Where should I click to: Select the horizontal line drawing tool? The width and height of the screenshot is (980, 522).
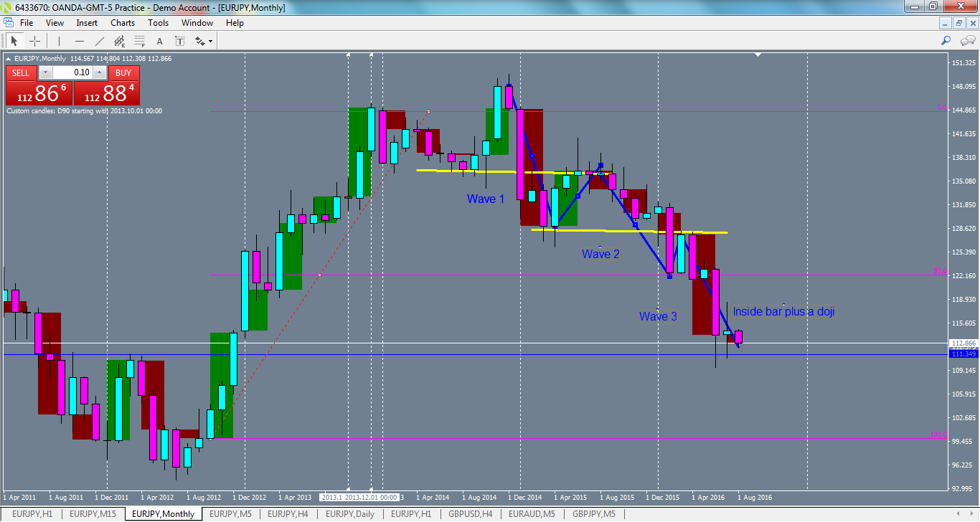tap(80, 41)
